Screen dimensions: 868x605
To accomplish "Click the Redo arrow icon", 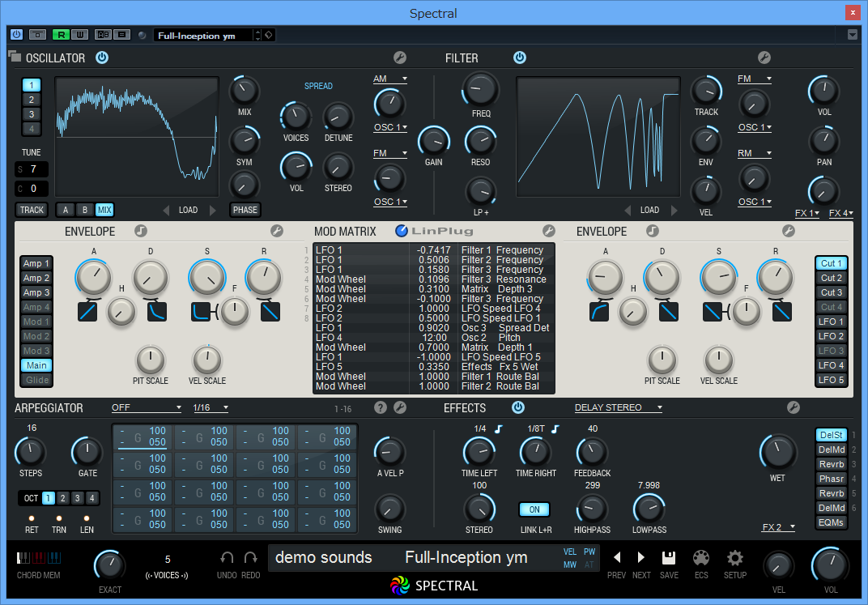I will pos(250,558).
